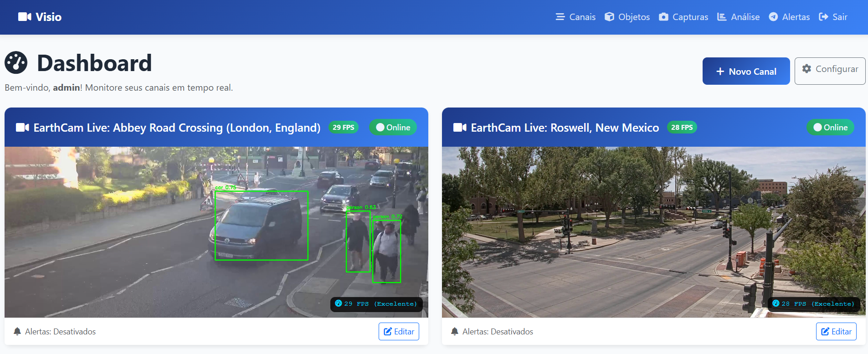Click the Visio camera logo icon
The width and height of the screenshot is (868, 354).
coord(25,17)
